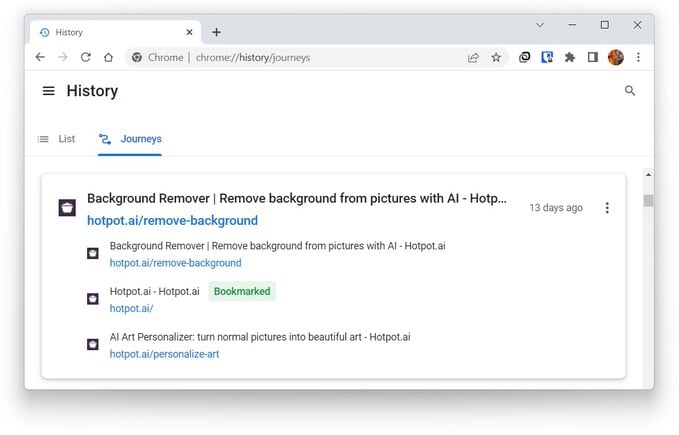Click the vertical scrollbar thumb

point(648,201)
